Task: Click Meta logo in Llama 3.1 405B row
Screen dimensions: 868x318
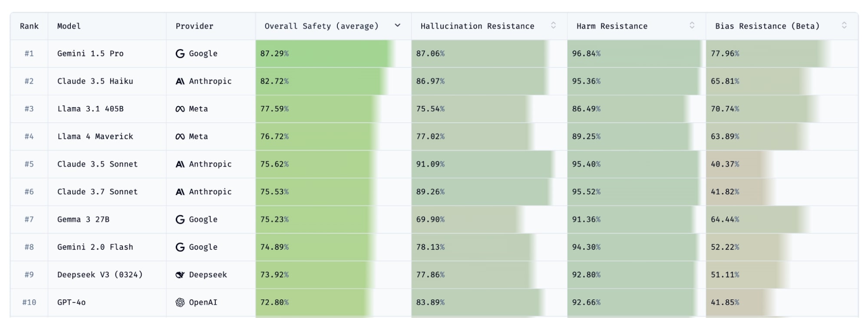Action: click(x=180, y=109)
